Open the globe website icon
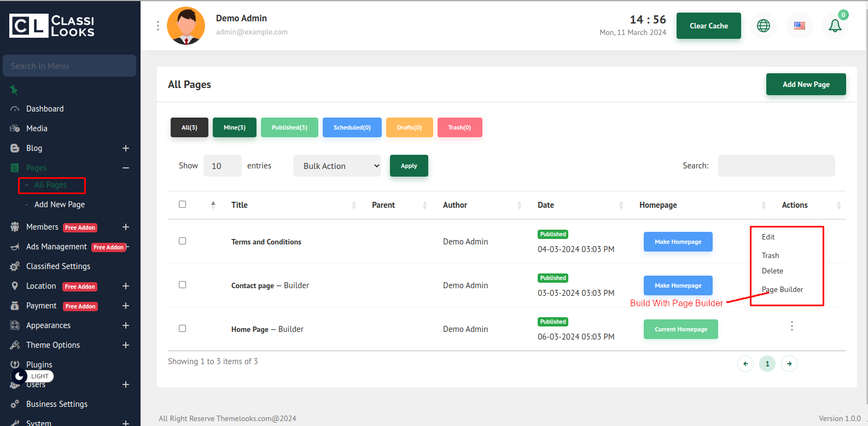The image size is (868, 426). (x=763, y=26)
